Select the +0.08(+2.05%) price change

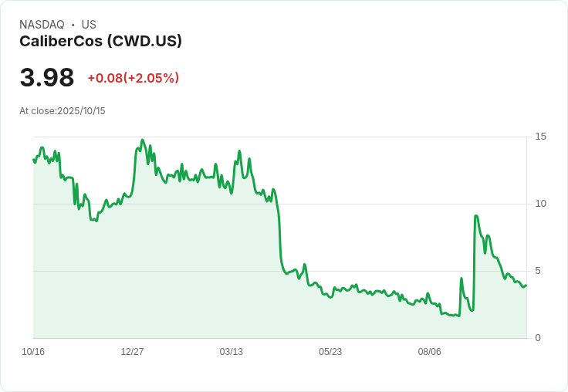tap(133, 78)
